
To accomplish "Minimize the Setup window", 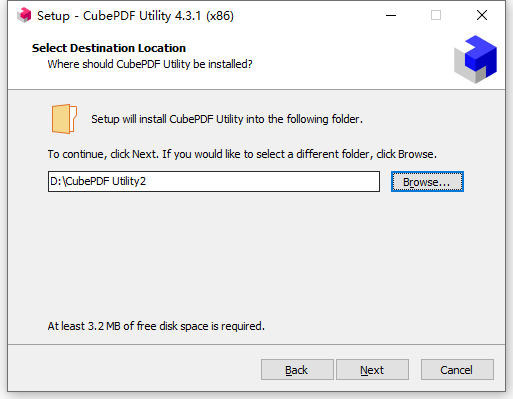I will click(x=391, y=15).
